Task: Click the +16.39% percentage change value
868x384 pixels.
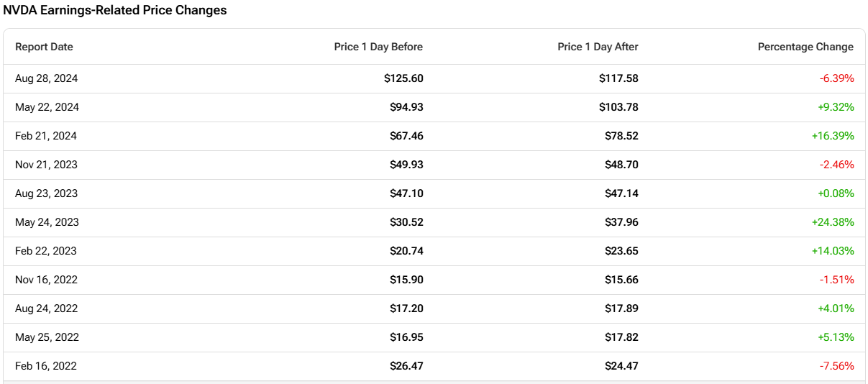Action: 833,136
